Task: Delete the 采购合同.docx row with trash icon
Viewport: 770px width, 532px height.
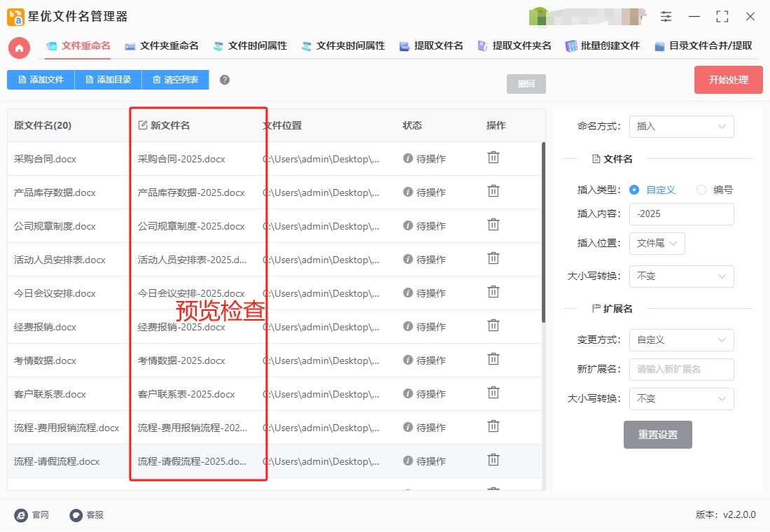Action: click(493, 157)
